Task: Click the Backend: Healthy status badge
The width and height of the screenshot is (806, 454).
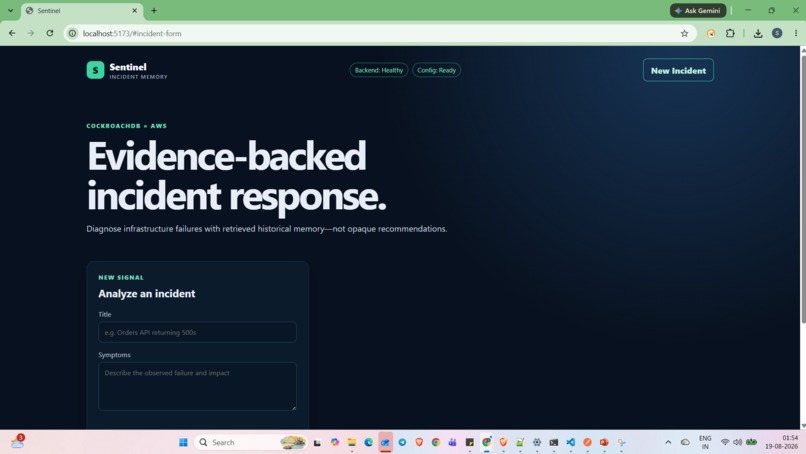Action: click(379, 70)
